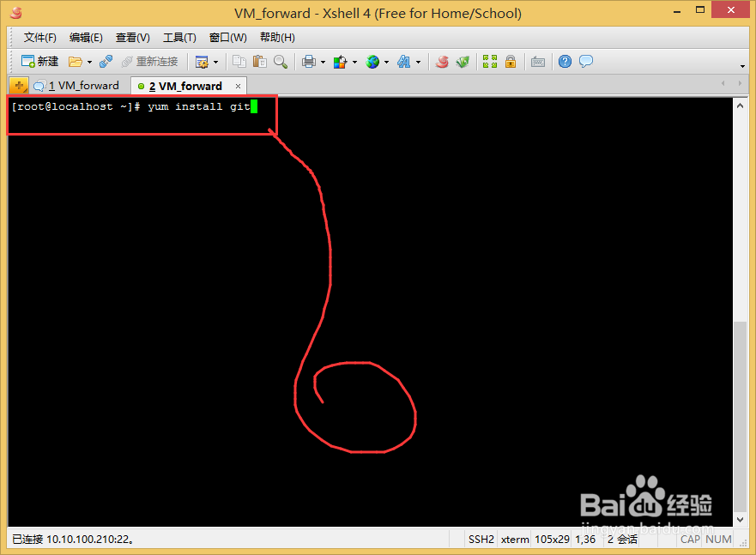The width and height of the screenshot is (756, 555).
Task: Launch the green Xftp icon
Action: 463,61
